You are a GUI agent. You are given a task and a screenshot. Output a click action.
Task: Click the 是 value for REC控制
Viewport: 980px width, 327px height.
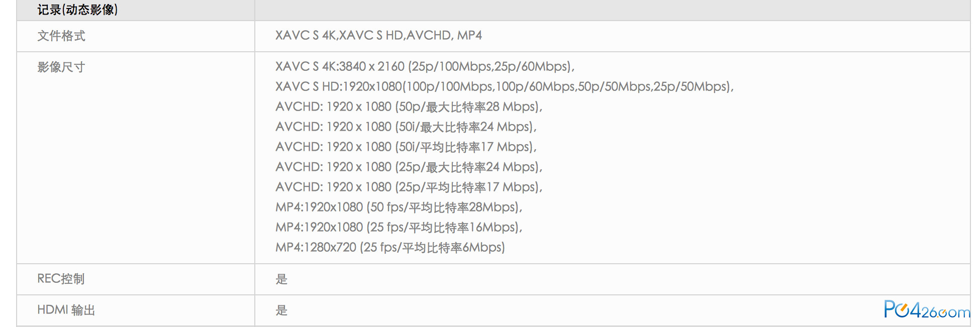[281, 279]
